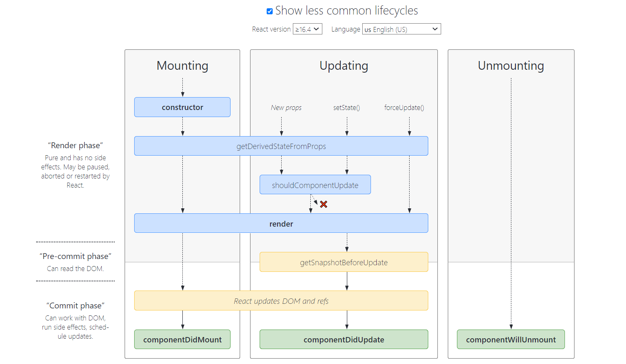Click the React version label
The image size is (626, 364).
coord(271,29)
